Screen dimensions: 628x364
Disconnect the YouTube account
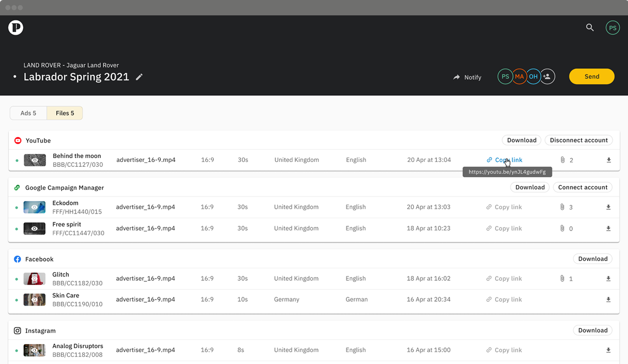tap(579, 140)
